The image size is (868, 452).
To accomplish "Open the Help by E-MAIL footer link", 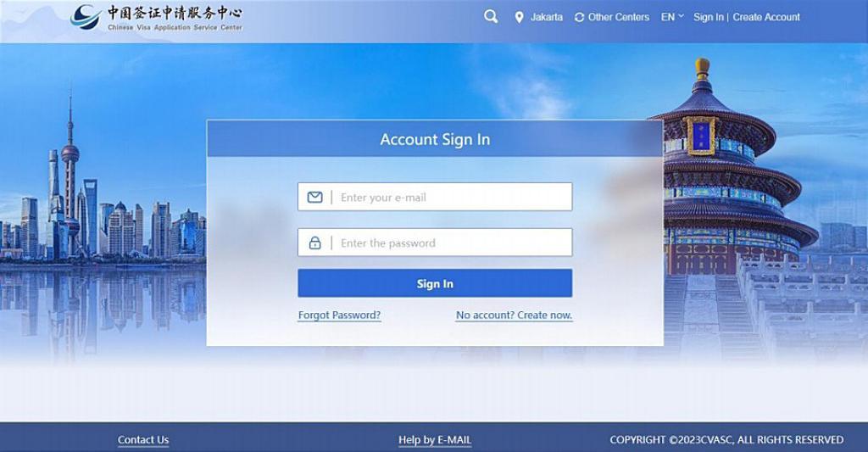I will tap(435, 440).
